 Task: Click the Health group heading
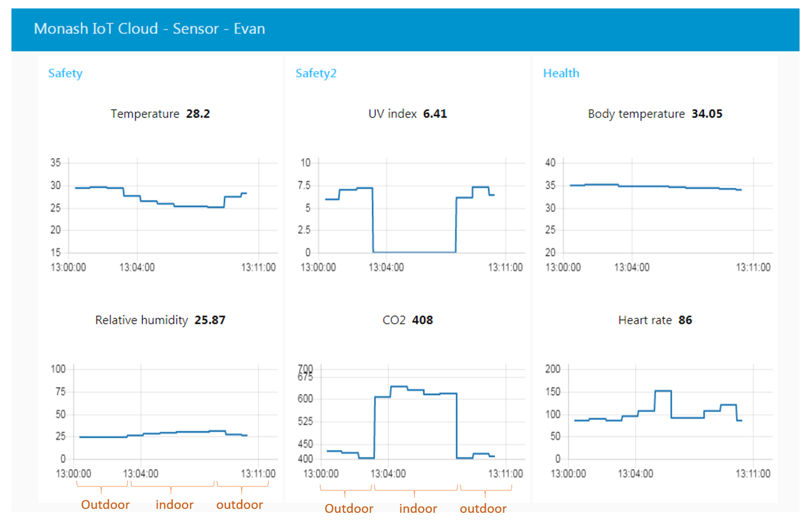pyautogui.click(x=561, y=73)
